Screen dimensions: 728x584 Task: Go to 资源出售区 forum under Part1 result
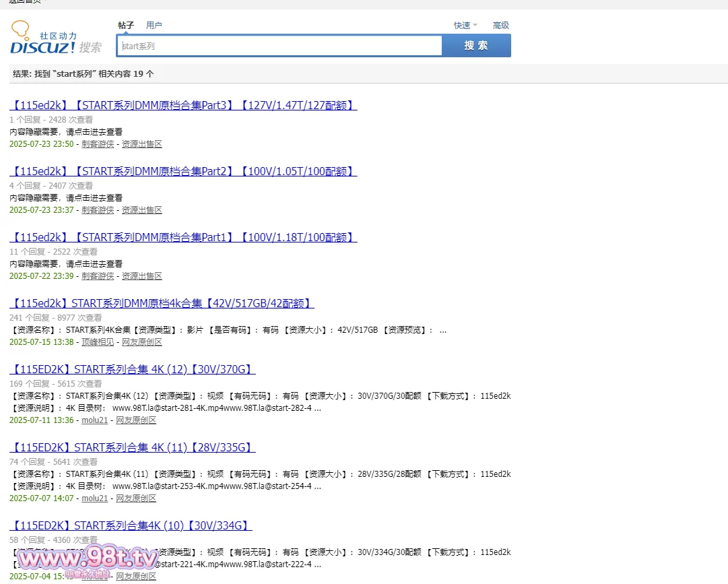click(141, 276)
